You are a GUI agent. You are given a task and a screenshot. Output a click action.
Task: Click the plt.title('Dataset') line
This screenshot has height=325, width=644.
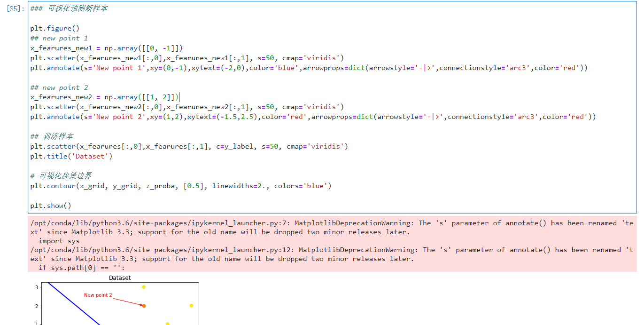[71, 156]
